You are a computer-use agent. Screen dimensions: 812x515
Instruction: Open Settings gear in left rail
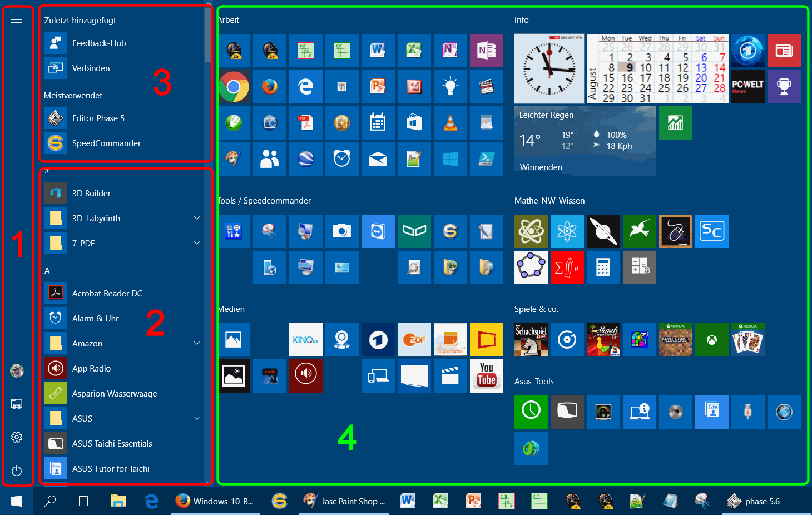[x=17, y=437]
